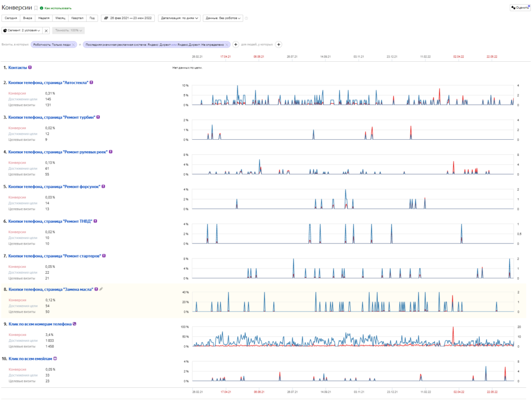
Task: Open the goal Кнопки телефона, страница "Ремонт ТНВД"
Action: [x=50, y=221]
